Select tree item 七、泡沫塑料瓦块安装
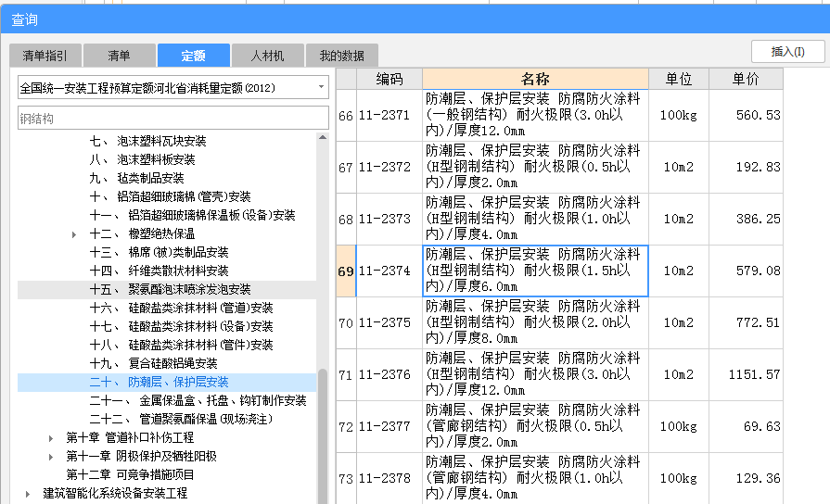This screenshot has height=504, width=830. pyautogui.click(x=147, y=141)
